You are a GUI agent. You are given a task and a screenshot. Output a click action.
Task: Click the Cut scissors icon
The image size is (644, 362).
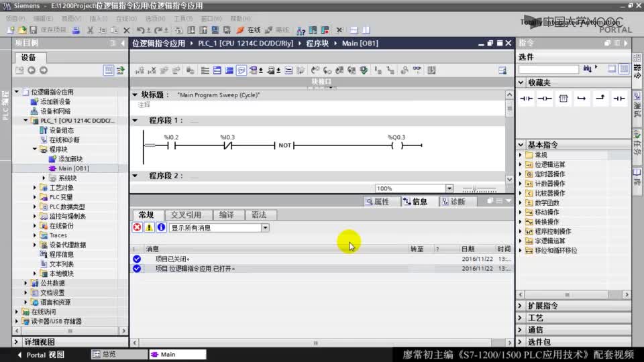click(x=90, y=30)
